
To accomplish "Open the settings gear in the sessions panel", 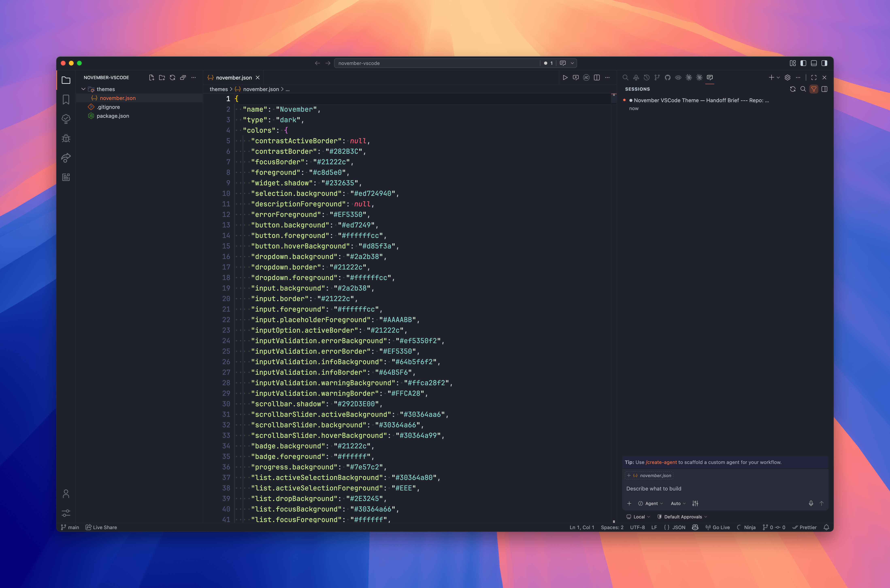I will pyautogui.click(x=787, y=78).
